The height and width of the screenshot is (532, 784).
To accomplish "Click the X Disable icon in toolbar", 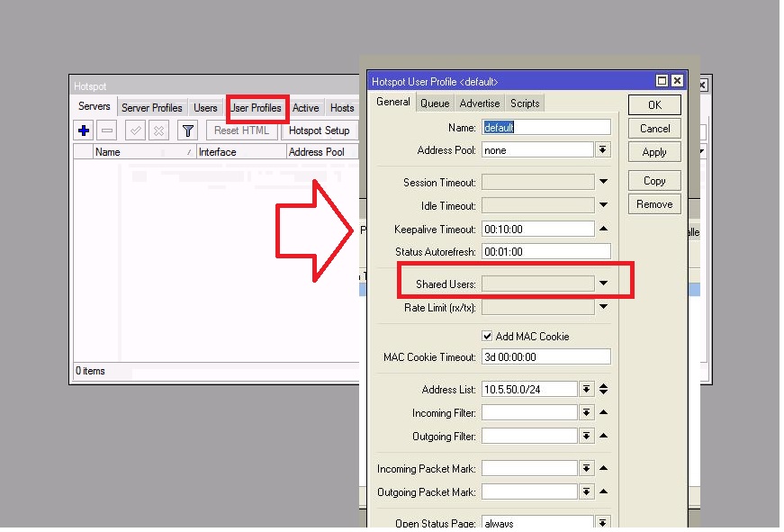I will pyautogui.click(x=158, y=131).
